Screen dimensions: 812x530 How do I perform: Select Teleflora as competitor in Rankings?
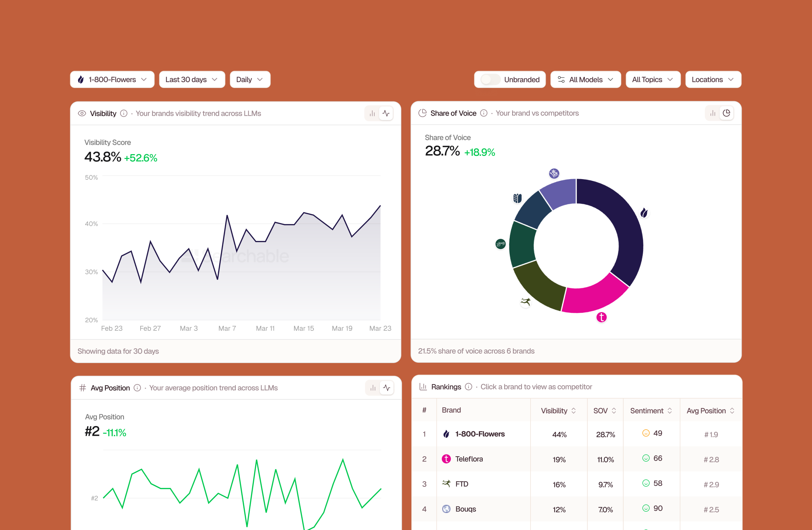pyautogui.click(x=577, y=459)
